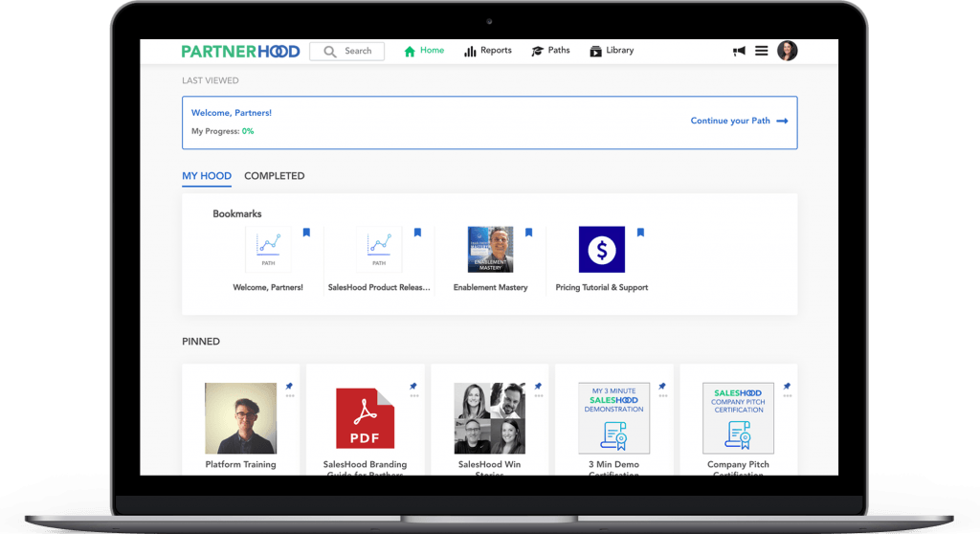The width and height of the screenshot is (980, 534).
Task: Click the SalesHood Product Releas... title
Action: pos(379,288)
